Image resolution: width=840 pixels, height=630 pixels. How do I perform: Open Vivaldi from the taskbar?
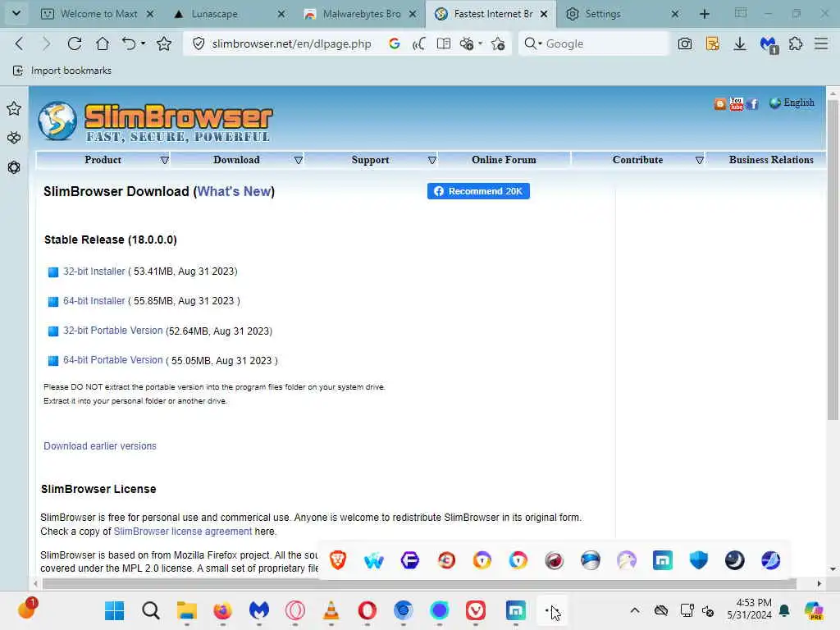pyautogui.click(x=475, y=610)
